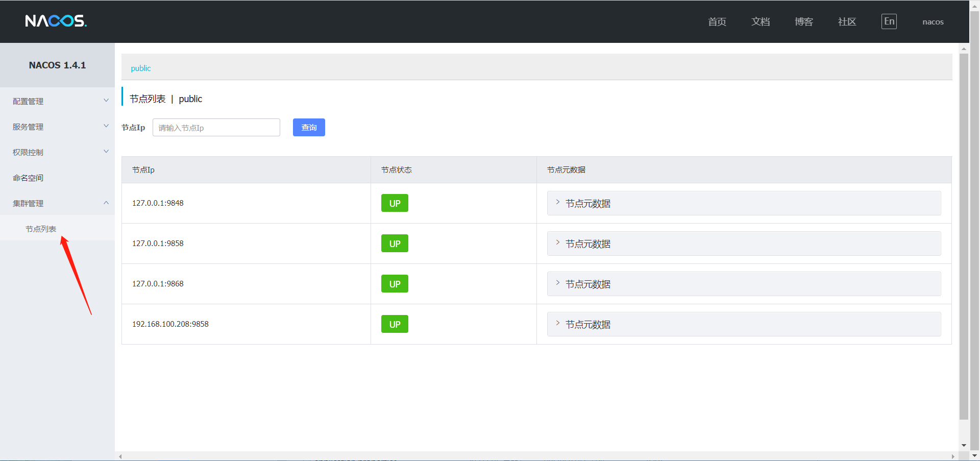
Task: Select the 192.168.100.208:9858 node cell
Action: 246,324
